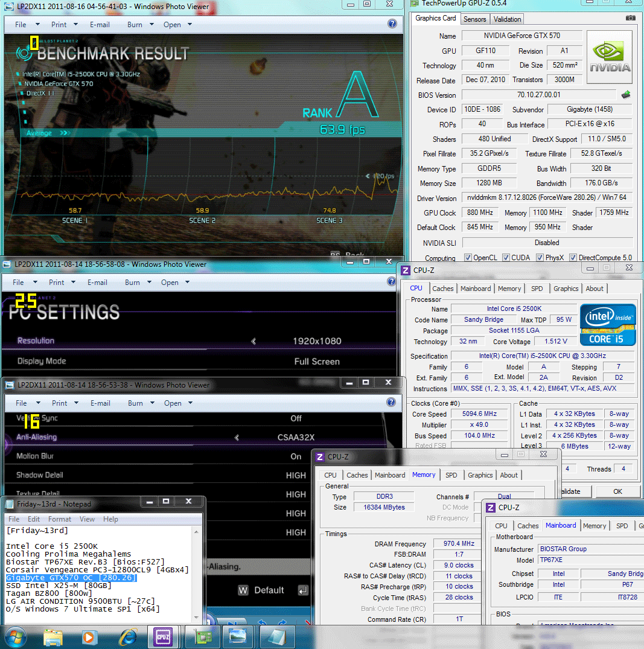Open the Edit menu in Notepad
Image resolution: width=644 pixels, height=649 pixels.
click(x=34, y=519)
